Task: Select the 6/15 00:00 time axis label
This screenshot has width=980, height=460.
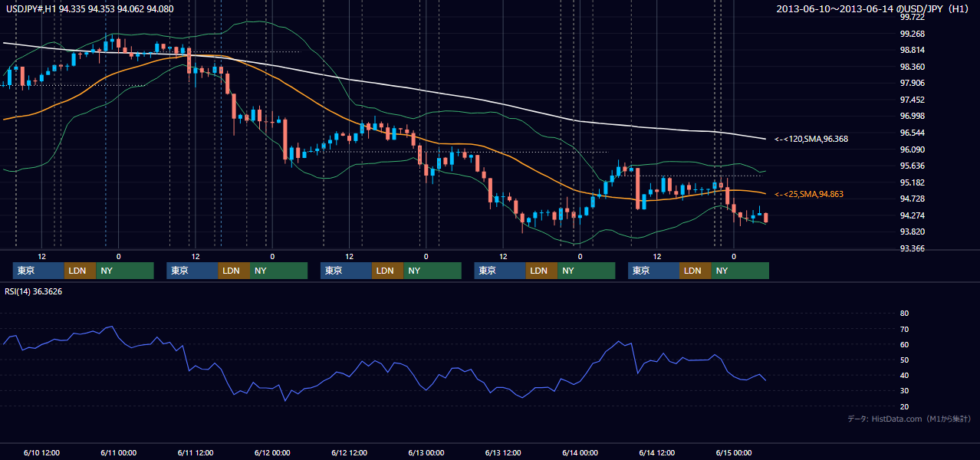Action: tap(734, 453)
